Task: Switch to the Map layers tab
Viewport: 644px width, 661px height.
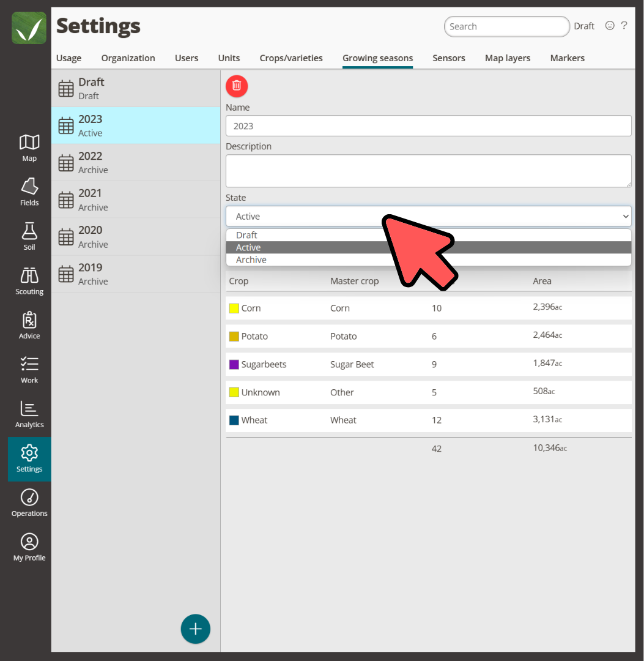Action: click(x=508, y=58)
